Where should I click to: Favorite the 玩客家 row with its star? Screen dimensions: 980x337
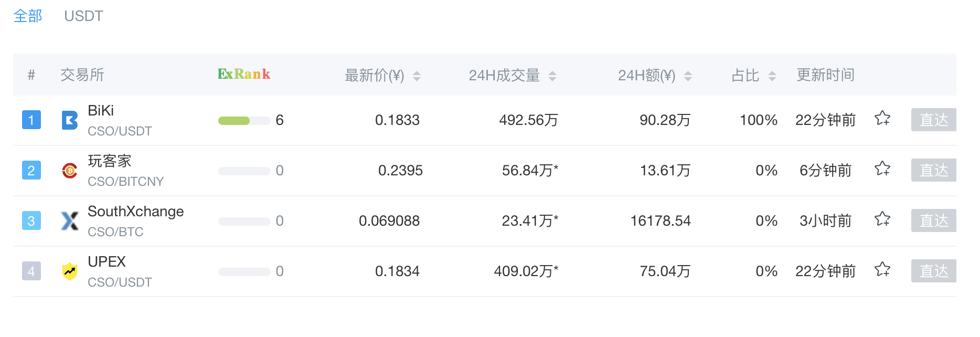coord(882,168)
